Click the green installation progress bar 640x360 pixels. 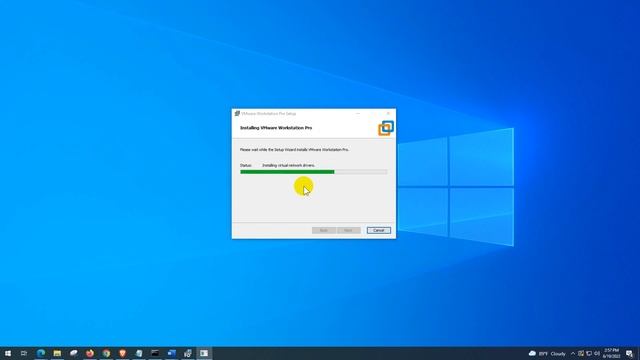[x=313, y=172]
